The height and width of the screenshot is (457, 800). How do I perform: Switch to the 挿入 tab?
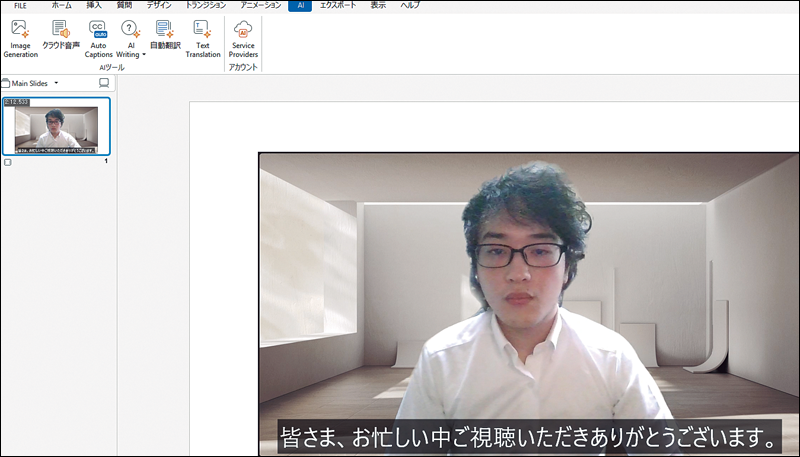tap(94, 5)
